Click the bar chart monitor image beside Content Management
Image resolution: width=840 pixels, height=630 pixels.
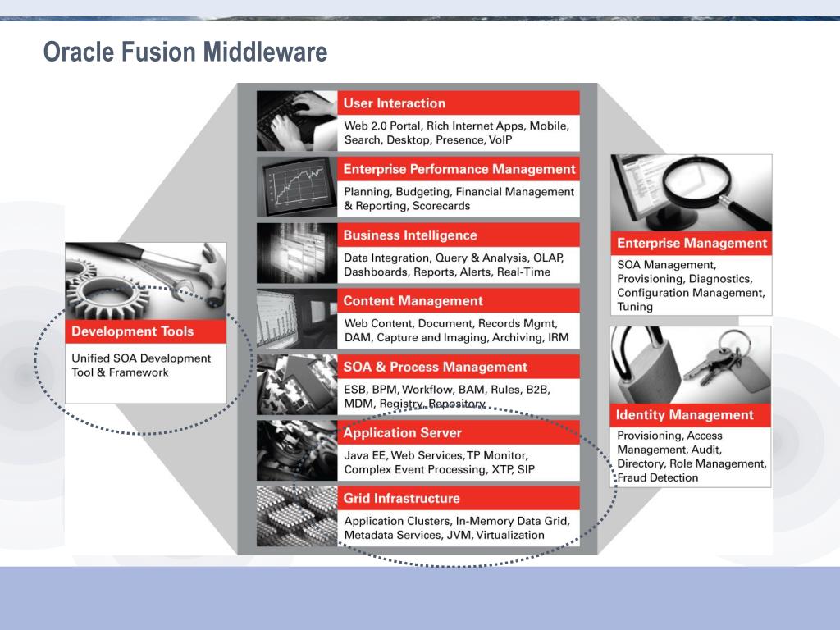(x=297, y=319)
